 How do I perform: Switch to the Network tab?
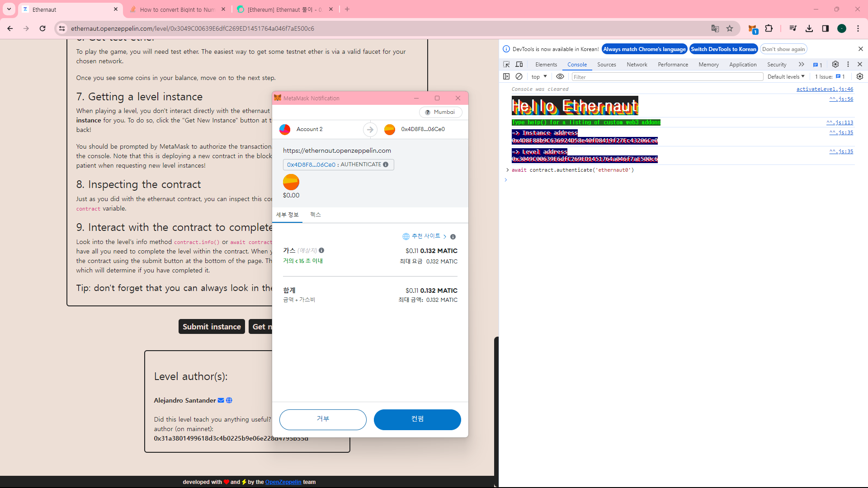pos(637,65)
